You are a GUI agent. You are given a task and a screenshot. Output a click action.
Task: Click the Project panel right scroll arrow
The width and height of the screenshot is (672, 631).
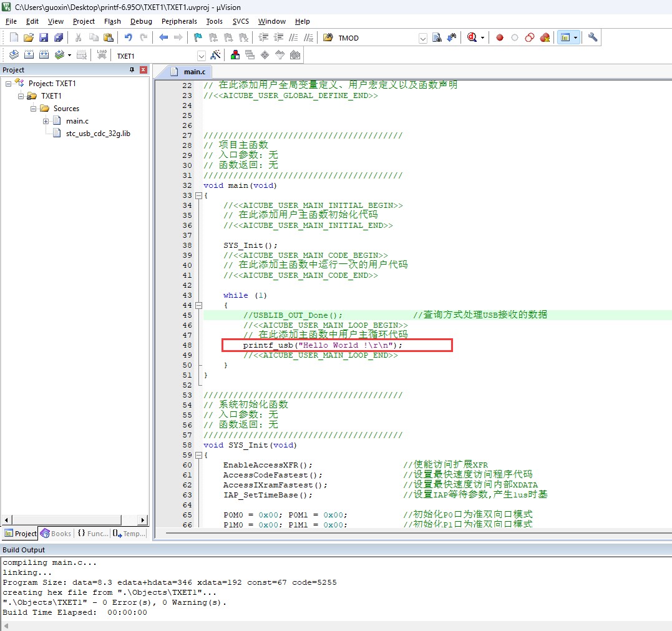point(142,520)
